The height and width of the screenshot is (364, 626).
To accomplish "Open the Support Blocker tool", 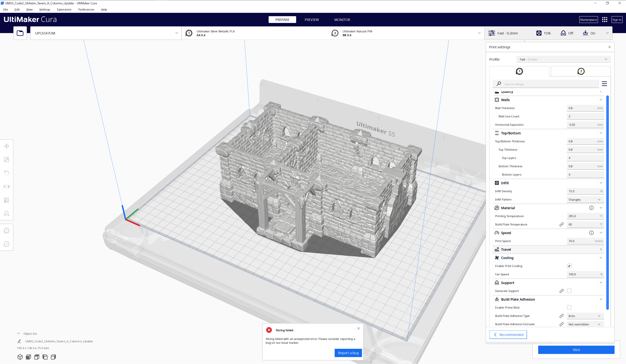I will click(6, 214).
